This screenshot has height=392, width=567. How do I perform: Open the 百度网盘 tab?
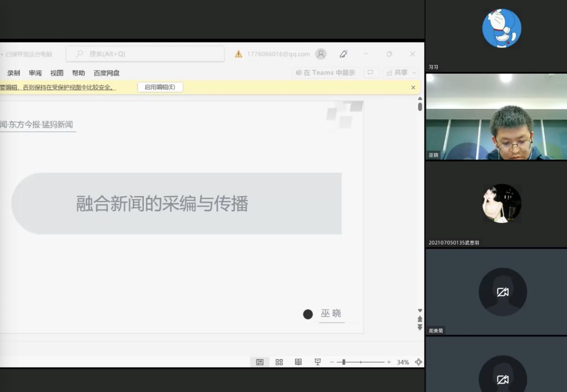pyautogui.click(x=107, y=73)
